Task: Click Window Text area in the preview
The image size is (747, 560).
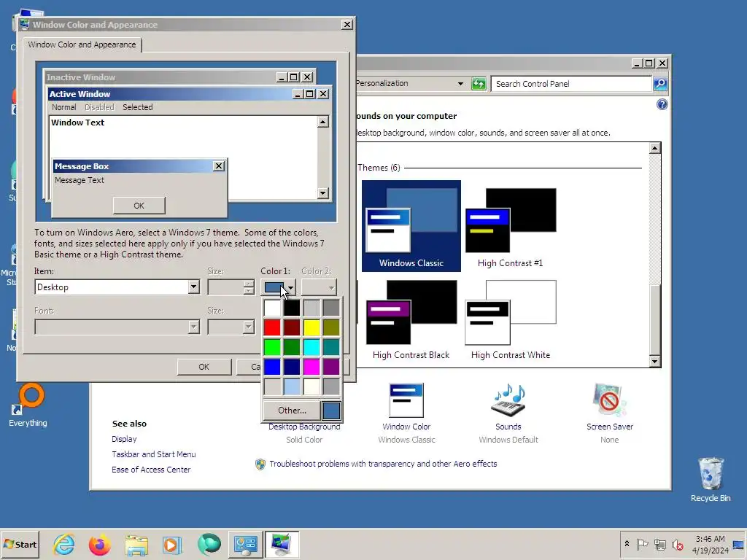Action: pyautogui.click(x=77, y=122)
